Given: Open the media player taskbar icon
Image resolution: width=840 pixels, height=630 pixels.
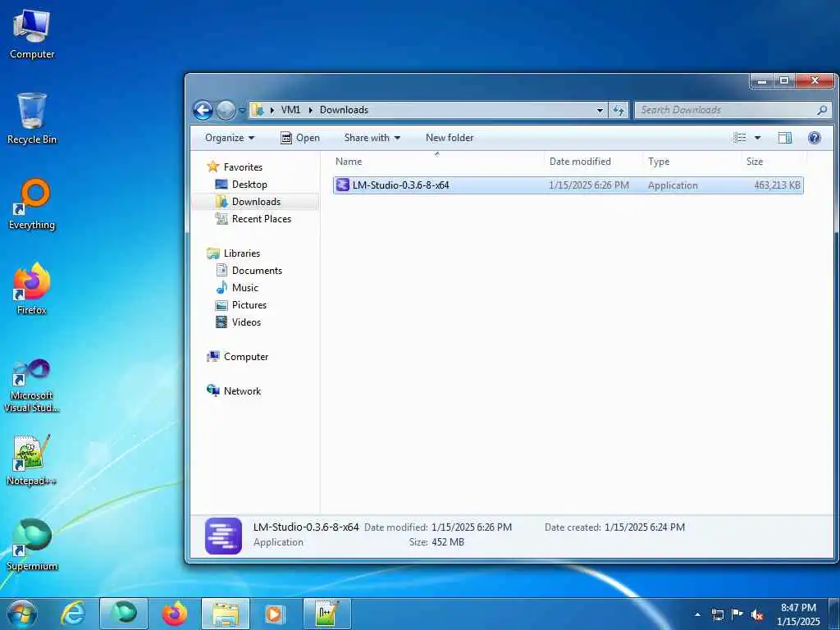Looking at the screenshot, I should pos(275,614).
